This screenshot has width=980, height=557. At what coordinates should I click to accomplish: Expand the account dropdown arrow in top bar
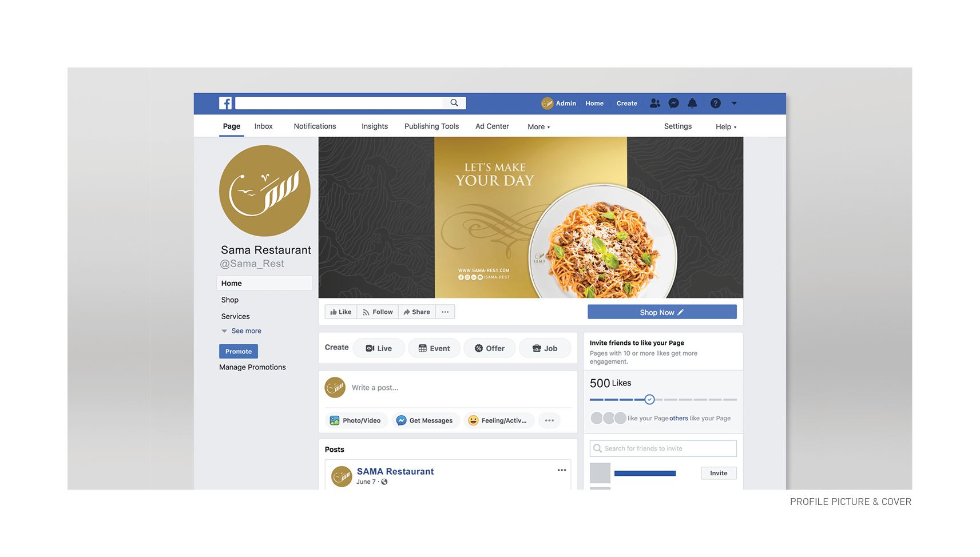734,104
